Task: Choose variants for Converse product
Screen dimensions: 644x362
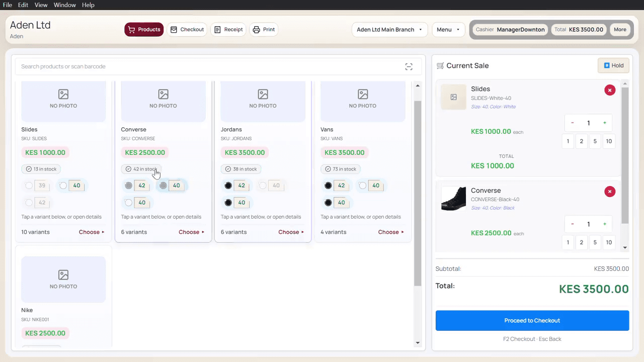Action: 192,232
